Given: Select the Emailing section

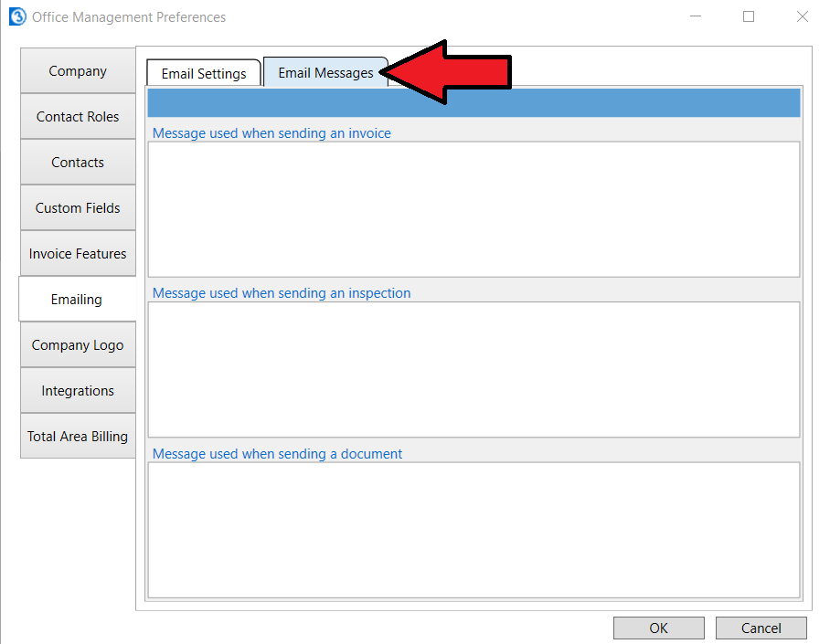Looking at the screenshot, I should [x=78, y=299].
